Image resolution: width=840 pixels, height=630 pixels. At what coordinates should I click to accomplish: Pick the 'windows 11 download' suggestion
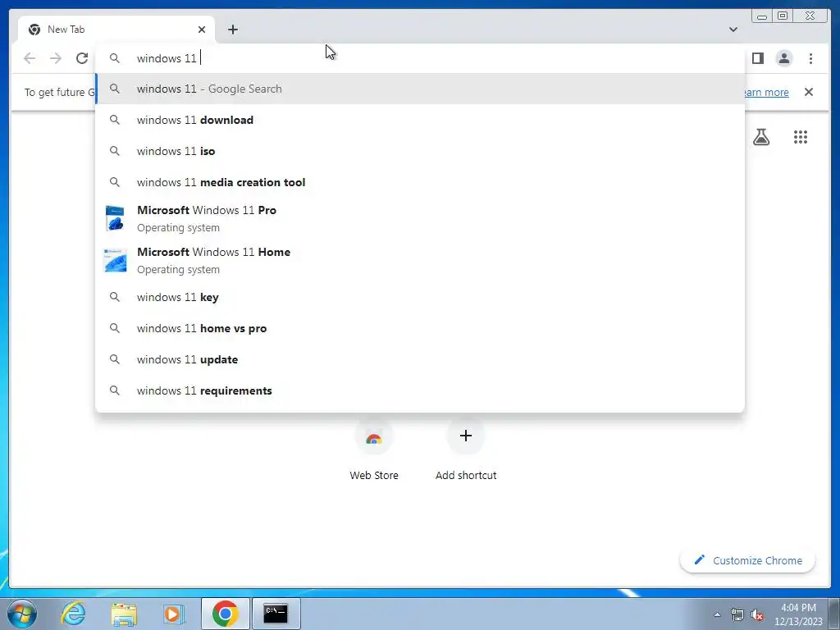click(x=420, y=120)
